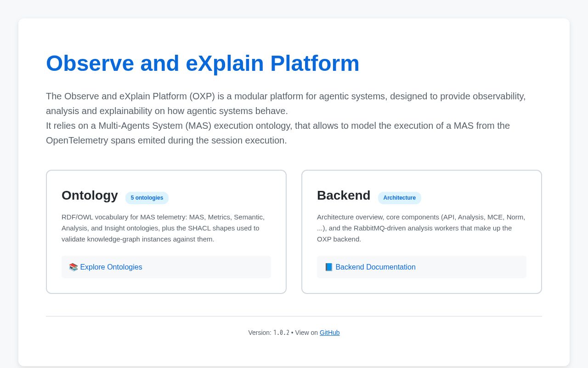Click the books icon beside Explore Ontologies

[x=73, y=267]
